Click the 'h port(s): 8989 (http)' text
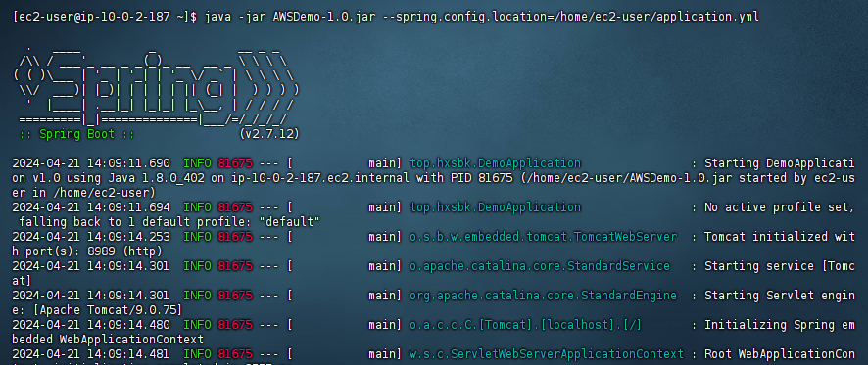The image size is (868, 365). click(x=87, y=251)
